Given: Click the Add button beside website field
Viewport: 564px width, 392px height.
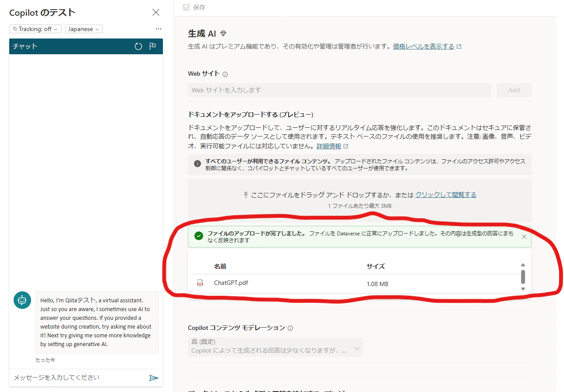Looking at the screenshot, I should (514, 90).
